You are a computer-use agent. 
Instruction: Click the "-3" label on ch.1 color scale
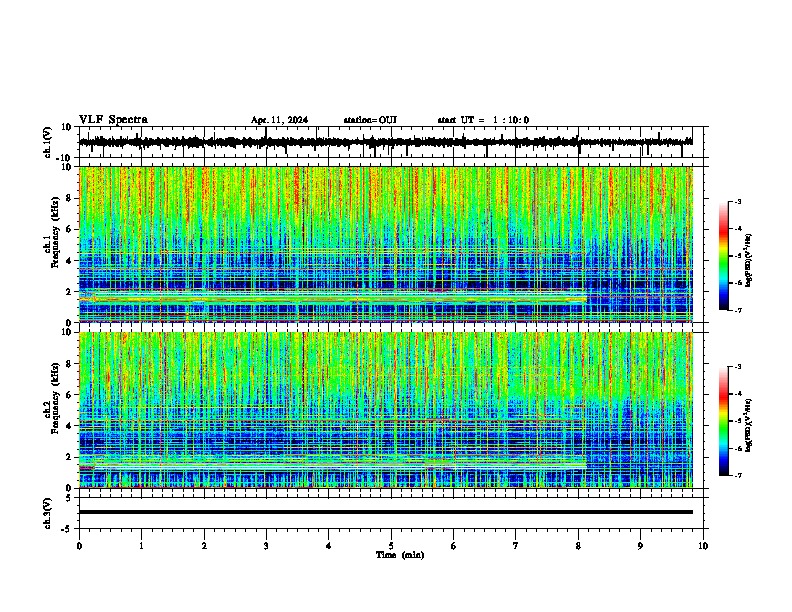tap(737, 202)
